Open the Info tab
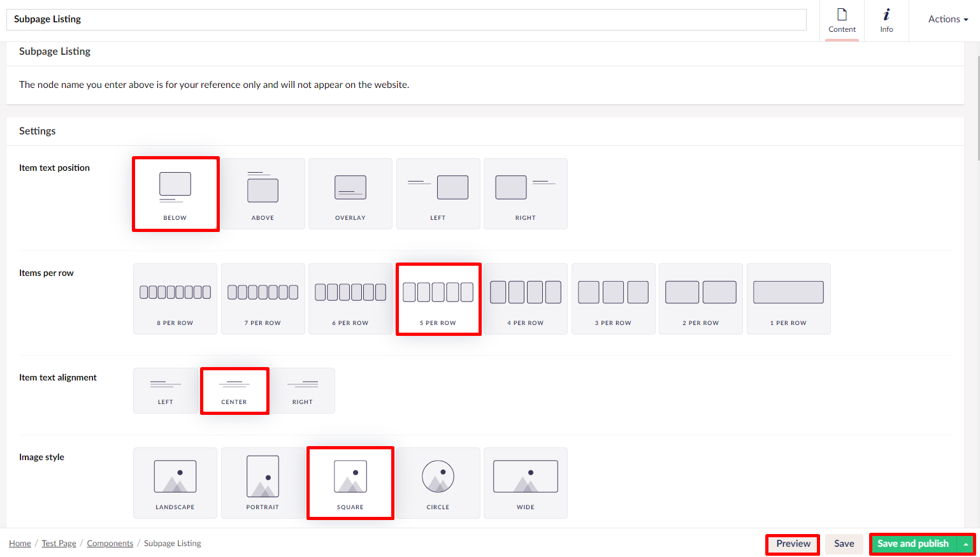980x557 pixels. (886, 21)
